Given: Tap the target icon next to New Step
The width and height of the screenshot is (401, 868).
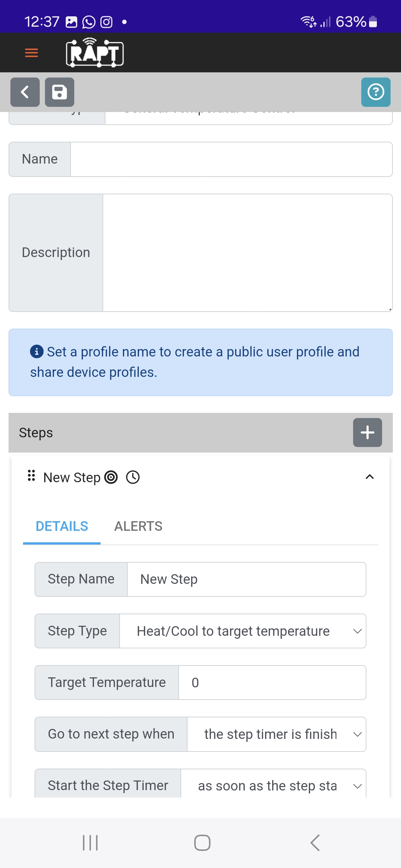Looking at the screenshot, I should click(x=111, y=477).
